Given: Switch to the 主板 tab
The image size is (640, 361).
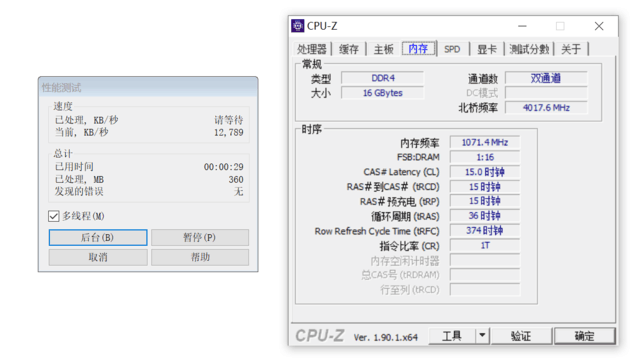Looking at the screenshot, I should [x=384, y=49].
